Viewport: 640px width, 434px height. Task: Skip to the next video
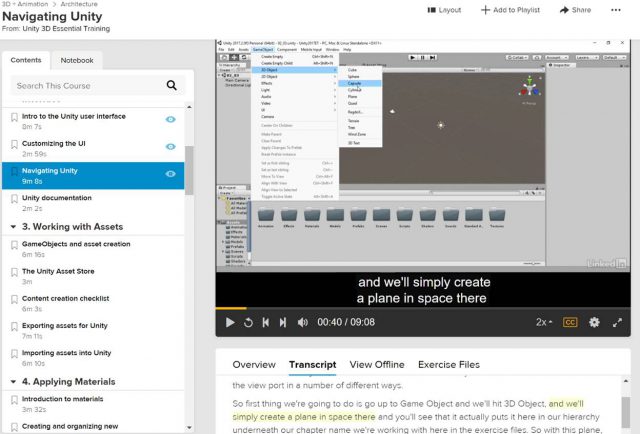(283, 323)
